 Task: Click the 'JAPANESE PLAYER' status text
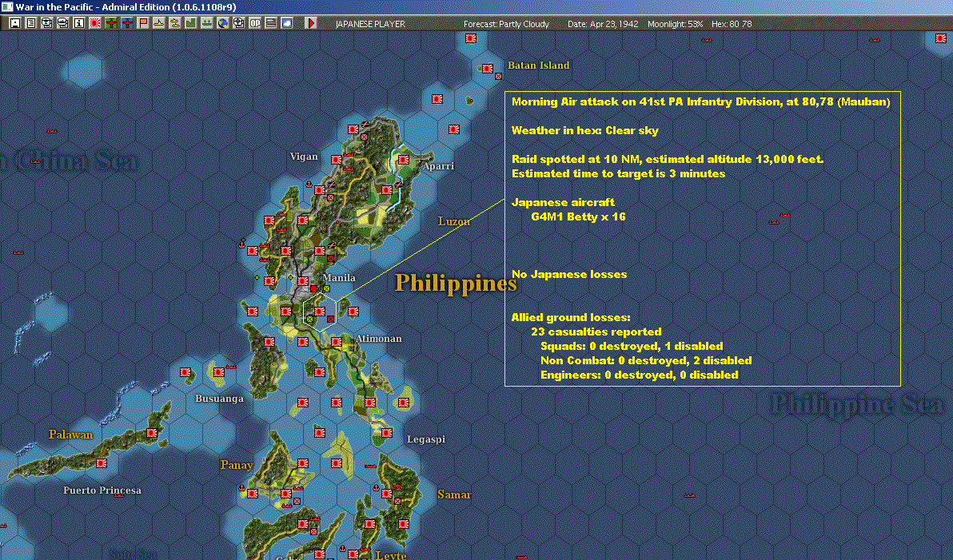[x=370, y=24]
